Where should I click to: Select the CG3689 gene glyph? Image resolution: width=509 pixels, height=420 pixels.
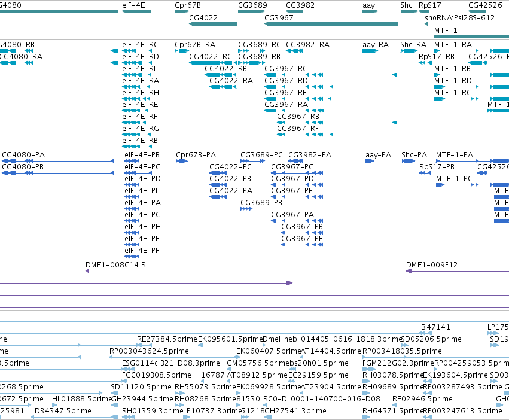(251, 11)
